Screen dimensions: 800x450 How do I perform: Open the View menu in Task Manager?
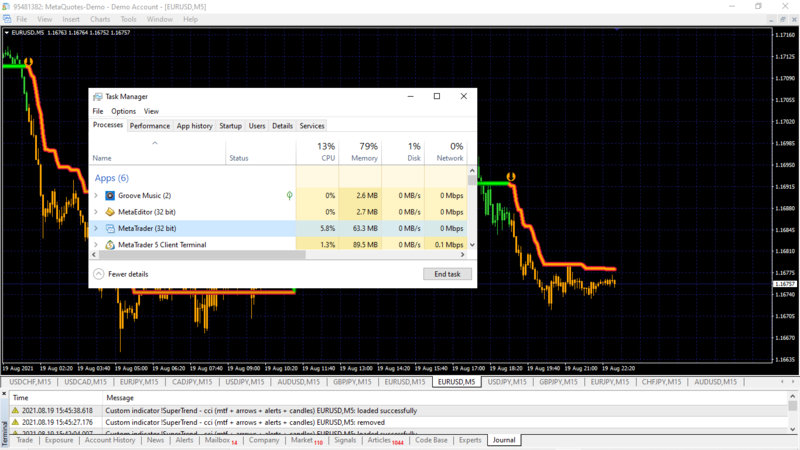coord(151,111)
